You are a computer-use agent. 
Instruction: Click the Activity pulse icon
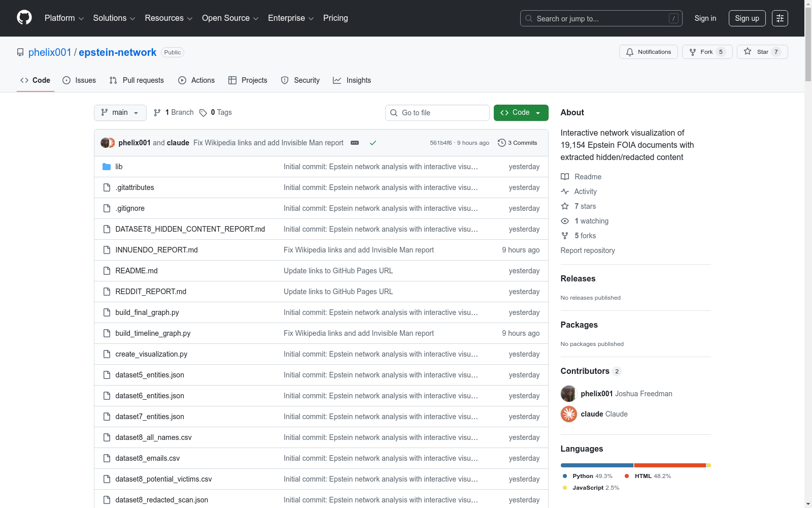coord(565,192)
